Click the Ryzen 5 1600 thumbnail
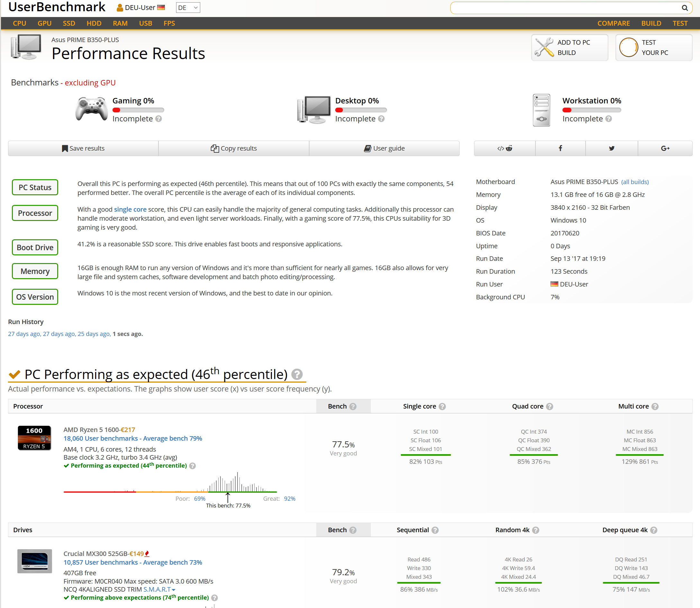 coord(34,438)
